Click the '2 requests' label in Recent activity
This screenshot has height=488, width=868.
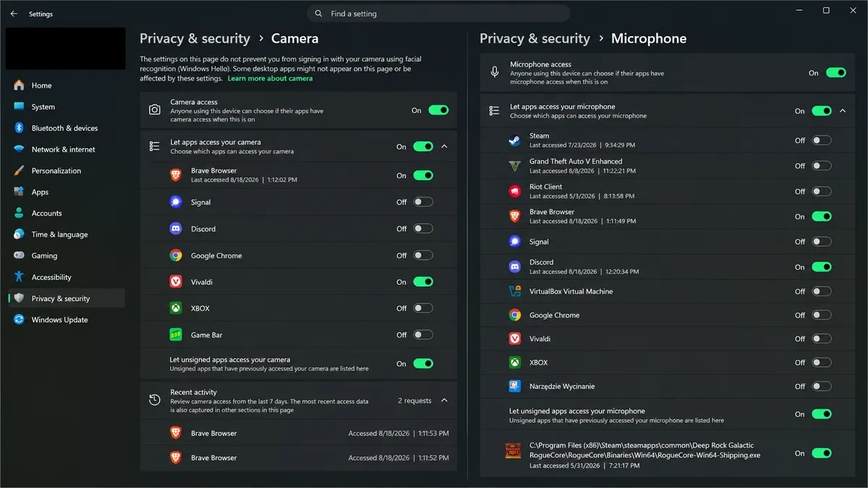pos(414,401)
